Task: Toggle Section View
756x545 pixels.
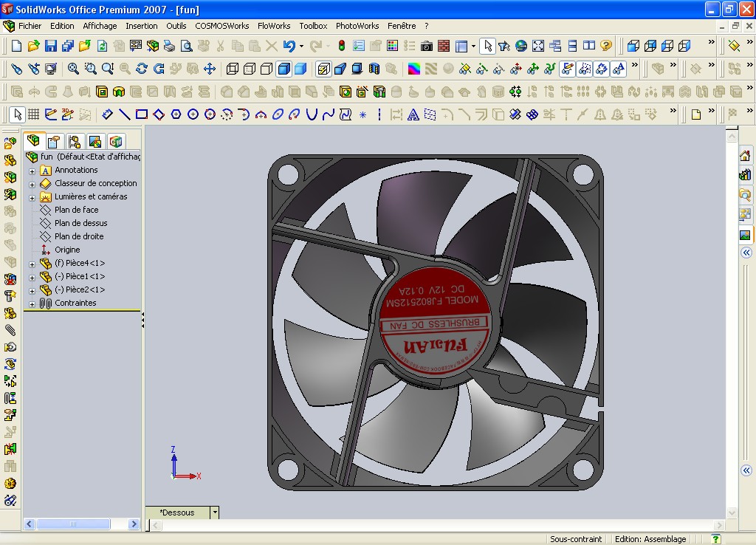Action: point(374,69)
